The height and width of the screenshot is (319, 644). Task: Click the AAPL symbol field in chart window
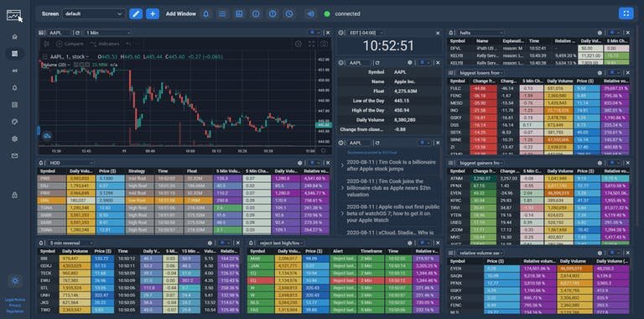coord(60,33)
